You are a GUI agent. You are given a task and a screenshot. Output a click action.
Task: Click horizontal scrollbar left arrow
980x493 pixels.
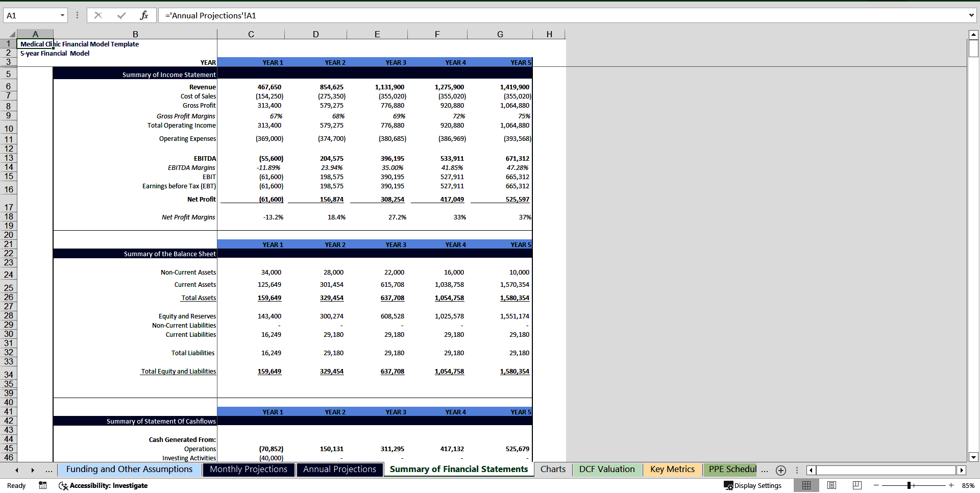pyautogui.click(x=811, y=470)
